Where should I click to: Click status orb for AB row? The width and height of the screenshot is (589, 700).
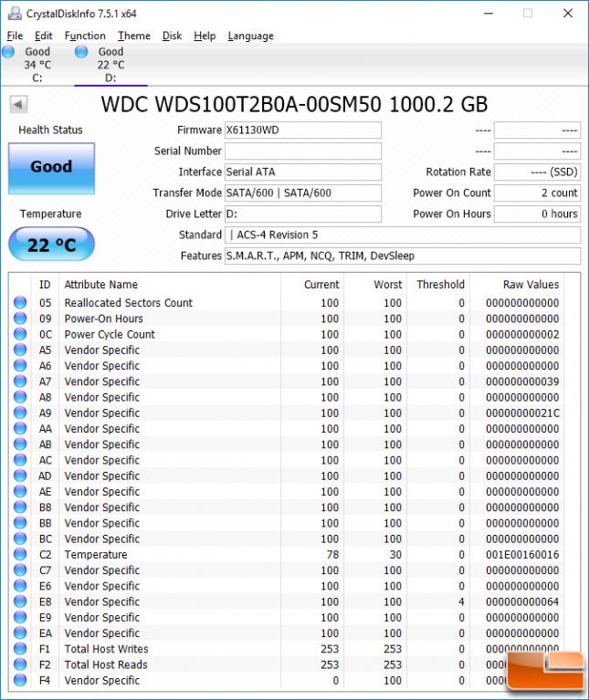click(x=20, y=444)
